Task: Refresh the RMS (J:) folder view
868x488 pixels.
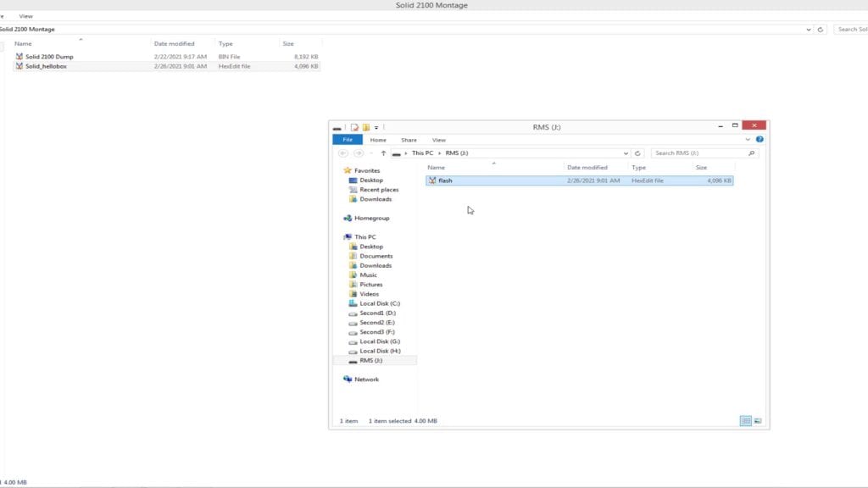Action: tap(637, 153)
